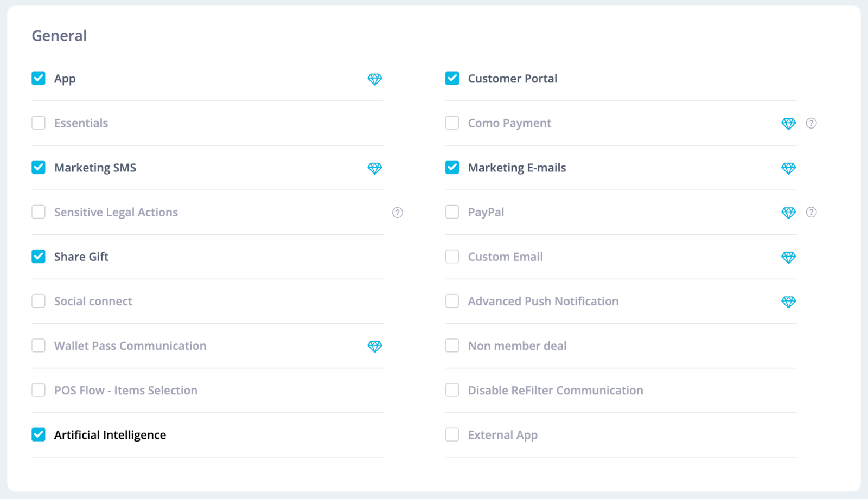Click the diamond icon next to App

(375, 79)
